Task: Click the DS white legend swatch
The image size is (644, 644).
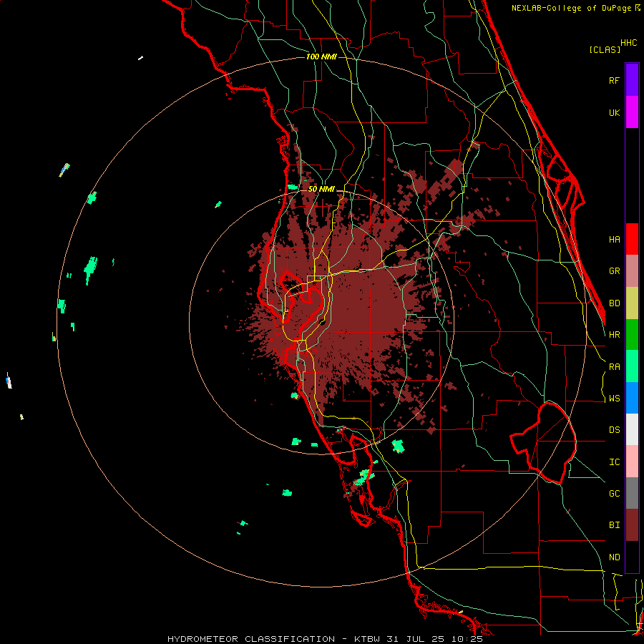Action: tap(632, 429)
